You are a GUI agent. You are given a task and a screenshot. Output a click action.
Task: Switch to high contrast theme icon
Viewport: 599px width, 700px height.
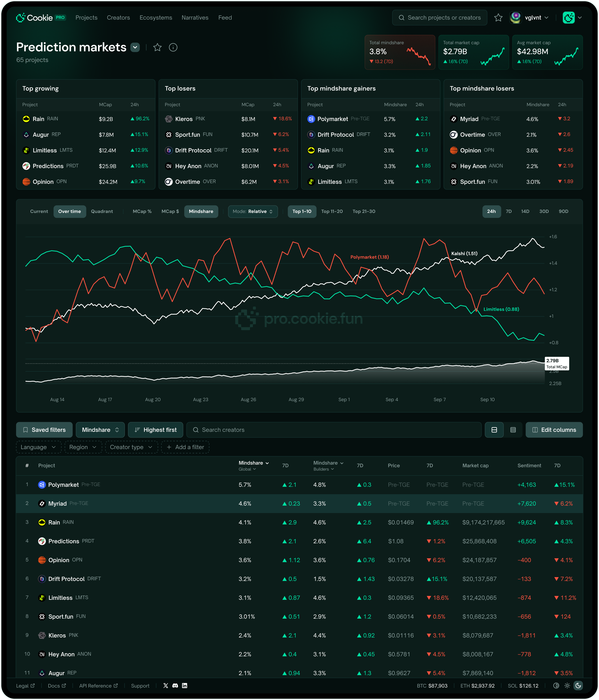click(x=556, y=686)
